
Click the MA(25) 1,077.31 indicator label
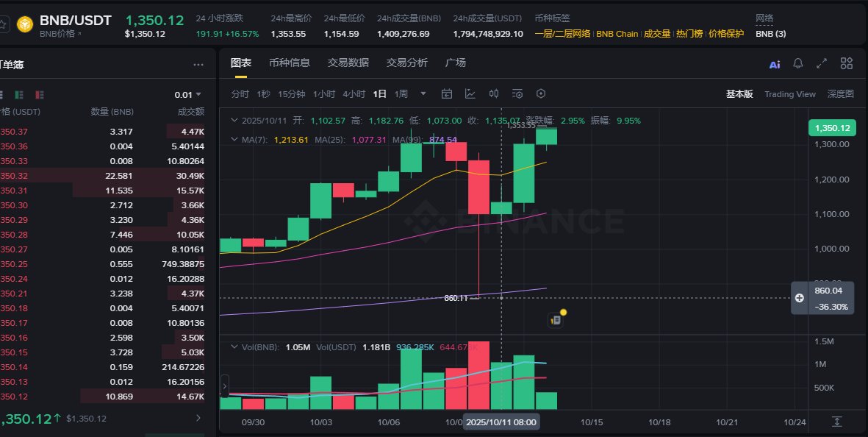[x=351, y=140]
